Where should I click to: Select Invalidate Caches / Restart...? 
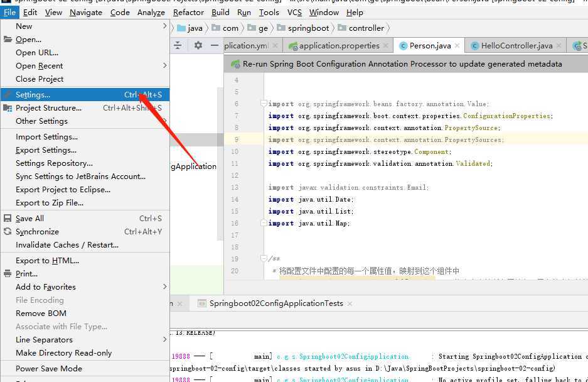point(85,244)
